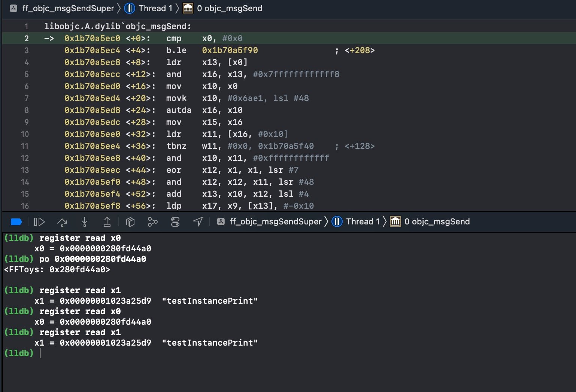The image size is (576, 392).
Task: Click the thread icon in top jump bar
Action: 130,8
